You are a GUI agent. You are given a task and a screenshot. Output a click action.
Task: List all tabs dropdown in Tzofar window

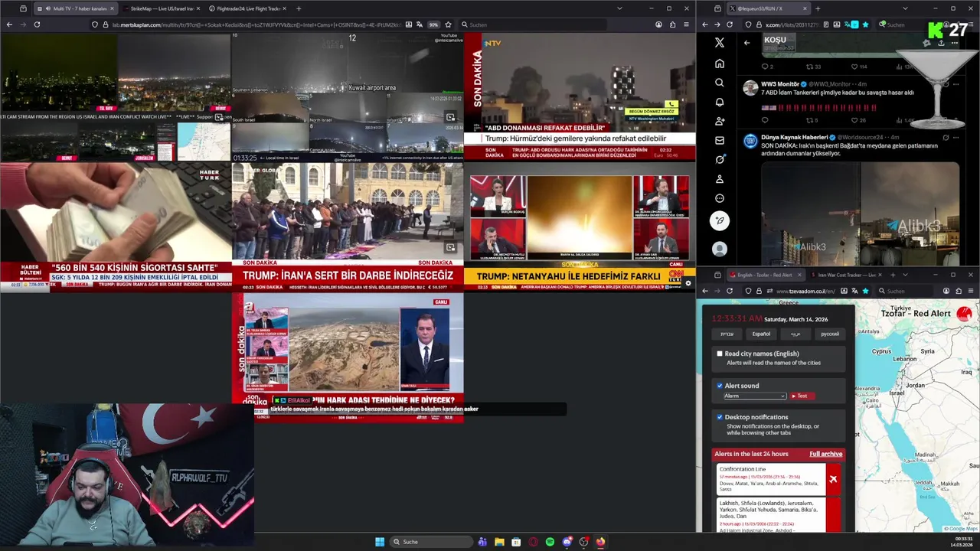coord(905,275)
